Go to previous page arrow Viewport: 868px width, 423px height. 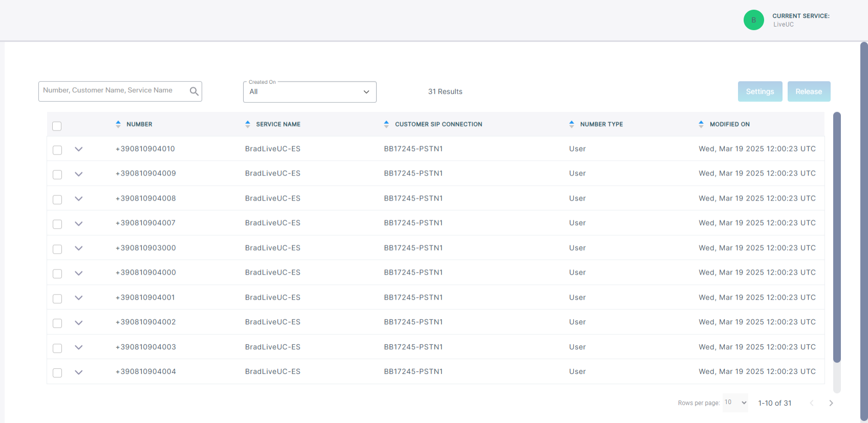[812, 403]
